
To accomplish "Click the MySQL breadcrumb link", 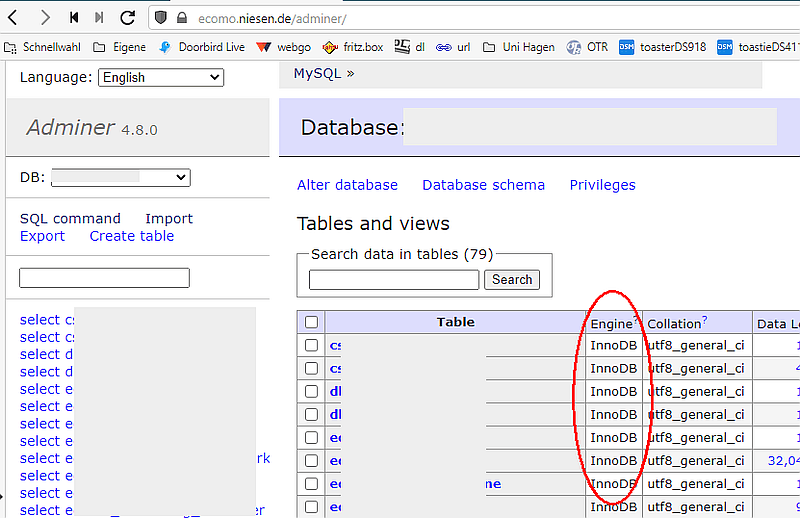I will [317, 73].
